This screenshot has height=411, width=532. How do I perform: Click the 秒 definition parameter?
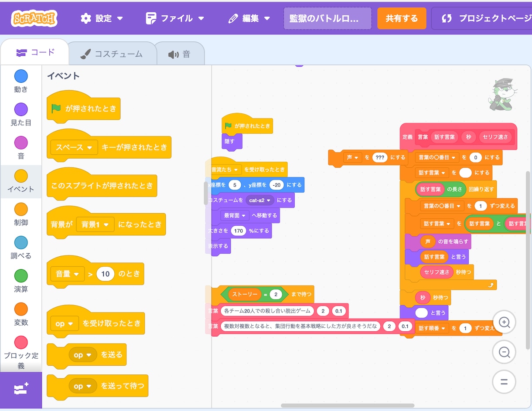468,137
